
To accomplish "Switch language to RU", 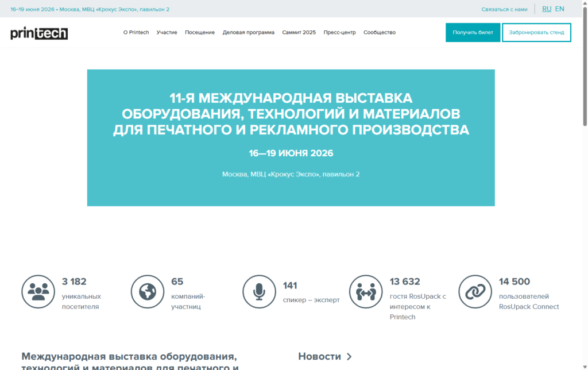I will [547, 9].
